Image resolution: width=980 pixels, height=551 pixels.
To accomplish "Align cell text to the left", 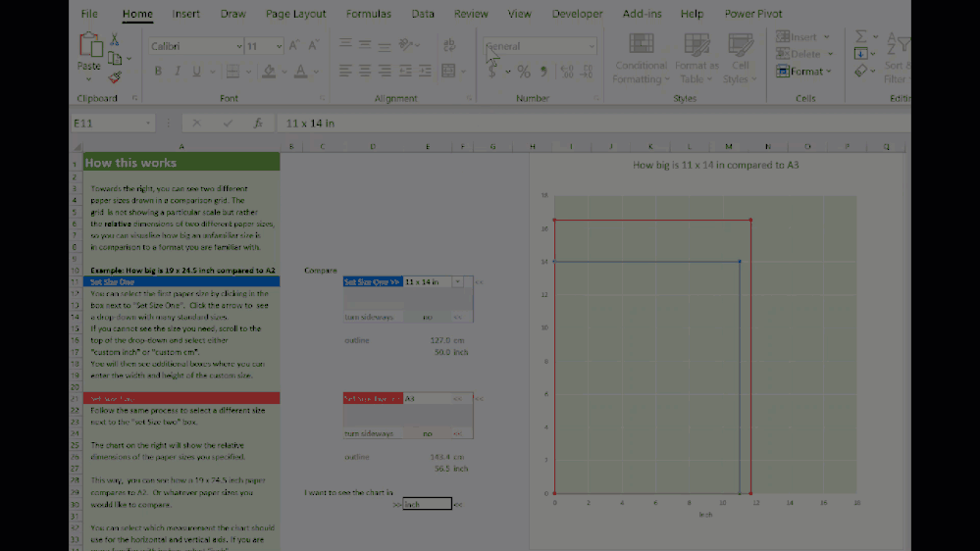I will point(345,71).
